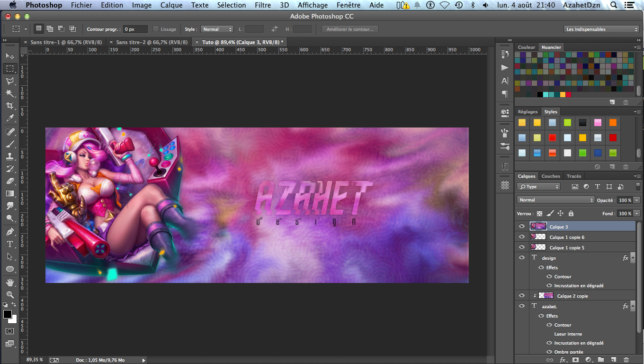This screenshot has width=644, height=364.
Task: Hide the Calque 2 copie layer
Action: (x=522, y=296)
